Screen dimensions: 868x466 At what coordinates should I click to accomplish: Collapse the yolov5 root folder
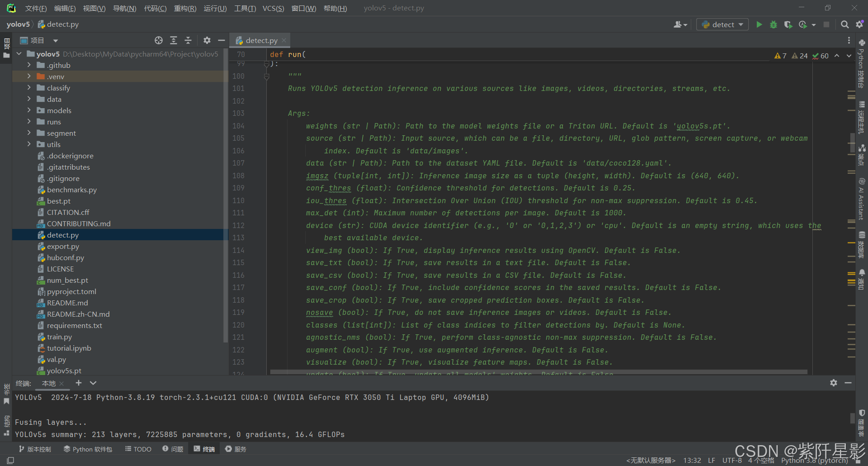(19, 54)
